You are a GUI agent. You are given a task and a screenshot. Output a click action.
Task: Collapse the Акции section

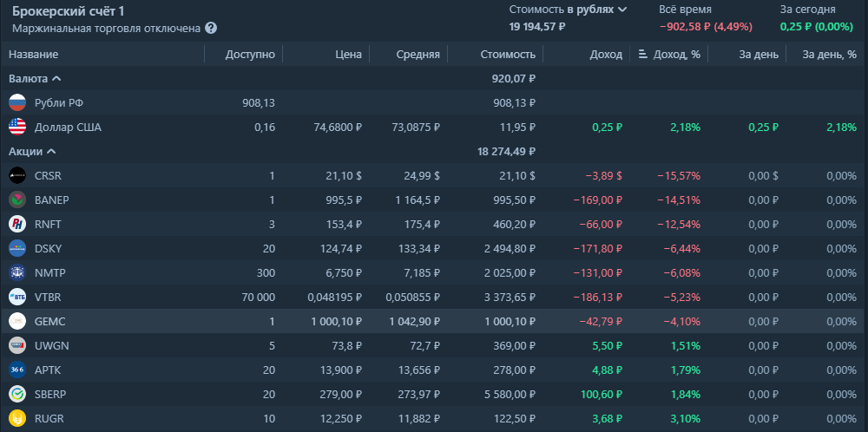pyautogui.click(x=32, y=152)
